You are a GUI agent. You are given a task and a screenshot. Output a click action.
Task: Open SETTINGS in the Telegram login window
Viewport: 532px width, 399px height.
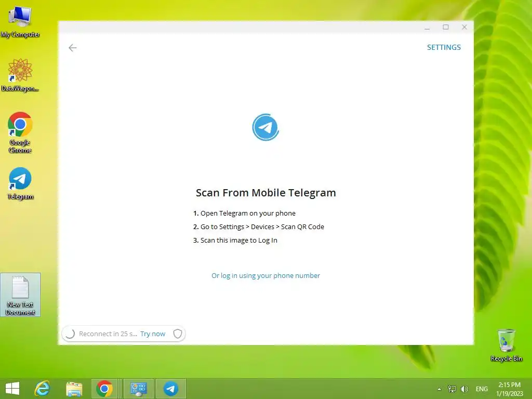(444, 47)
